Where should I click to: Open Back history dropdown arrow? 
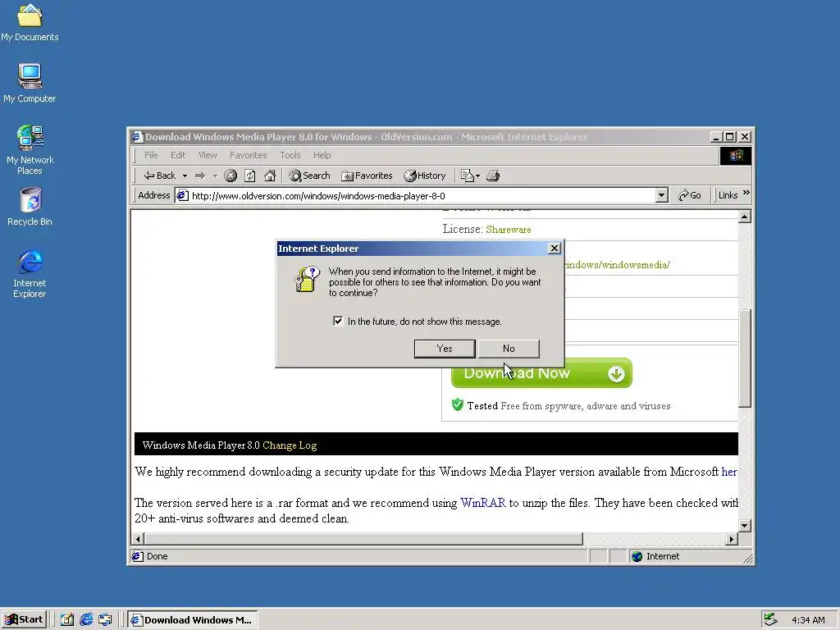click(x=185, y=176)
